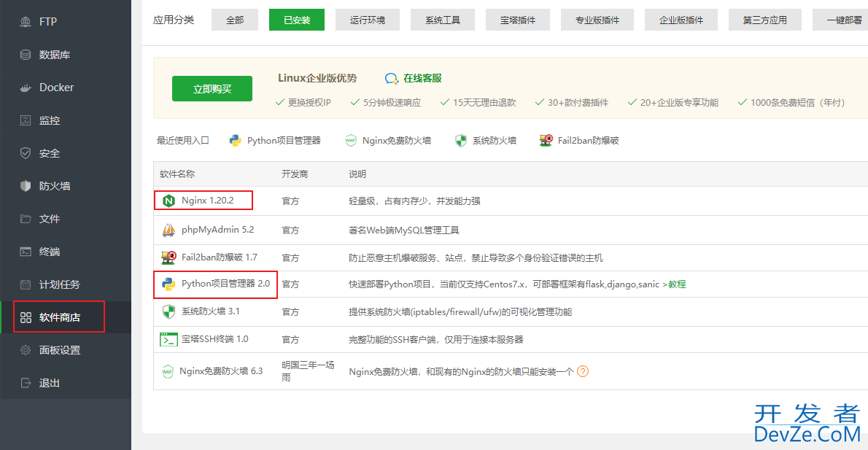Open Nginx免费防火墙 6.3 software entry

pos(221,371)
